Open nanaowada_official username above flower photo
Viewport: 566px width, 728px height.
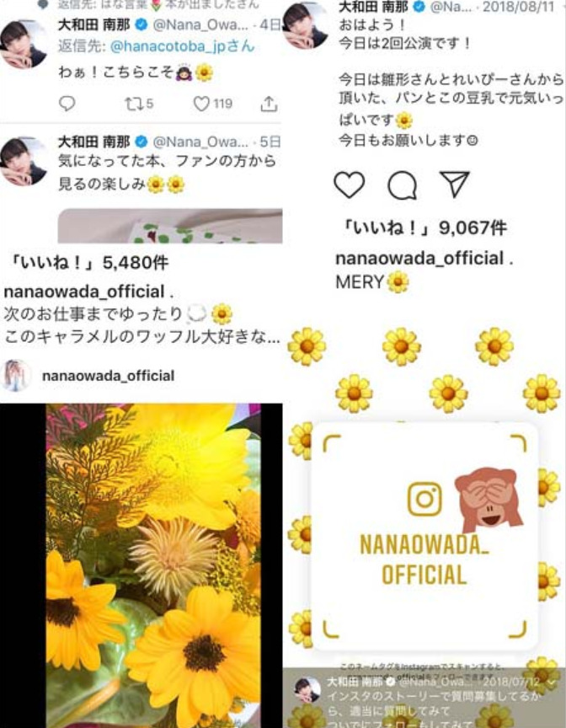108,376
